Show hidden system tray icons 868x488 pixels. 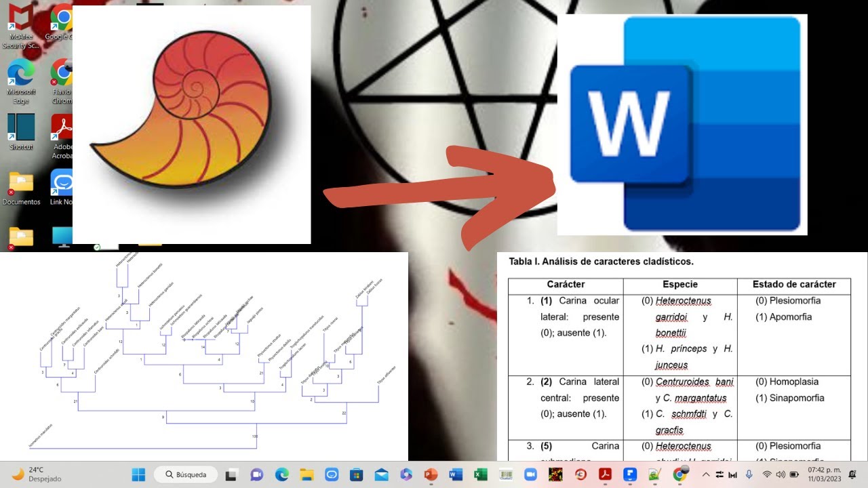click(705, 474)
